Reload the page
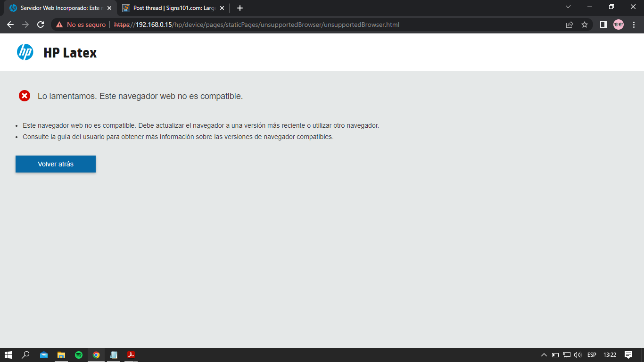644x362 pixels. (41, 25)
